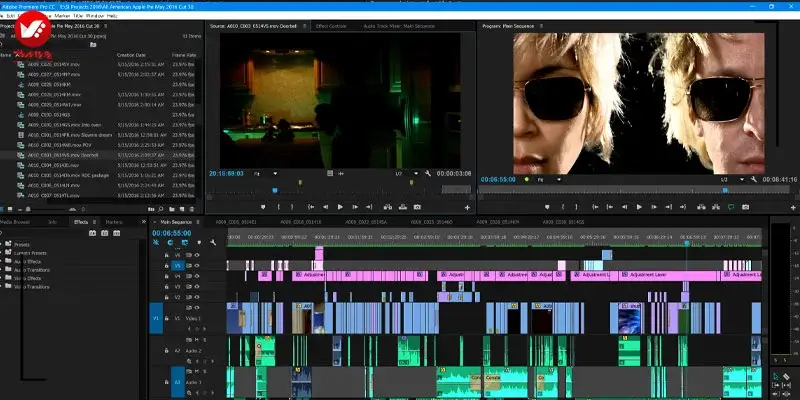This screenshot has width=800, height=400.
Task: Add a marker in the Source monitor
Action: point(263,207)
